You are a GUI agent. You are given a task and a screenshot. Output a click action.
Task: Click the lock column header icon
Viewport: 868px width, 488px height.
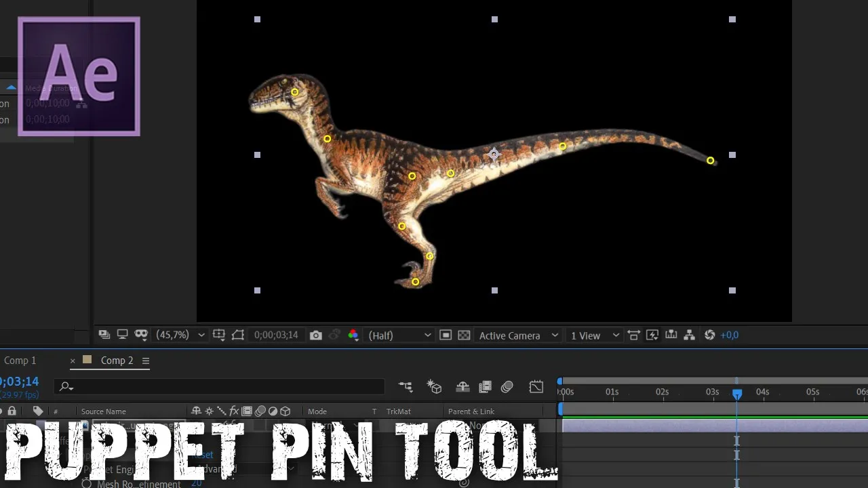tap(12, 411)
